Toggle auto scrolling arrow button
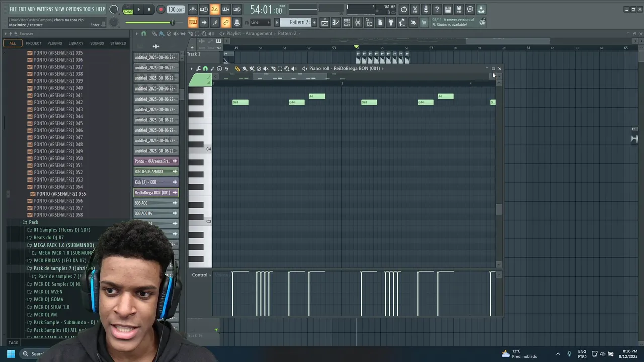This screenshot has width=644, height=362. (x=204, y=22)
